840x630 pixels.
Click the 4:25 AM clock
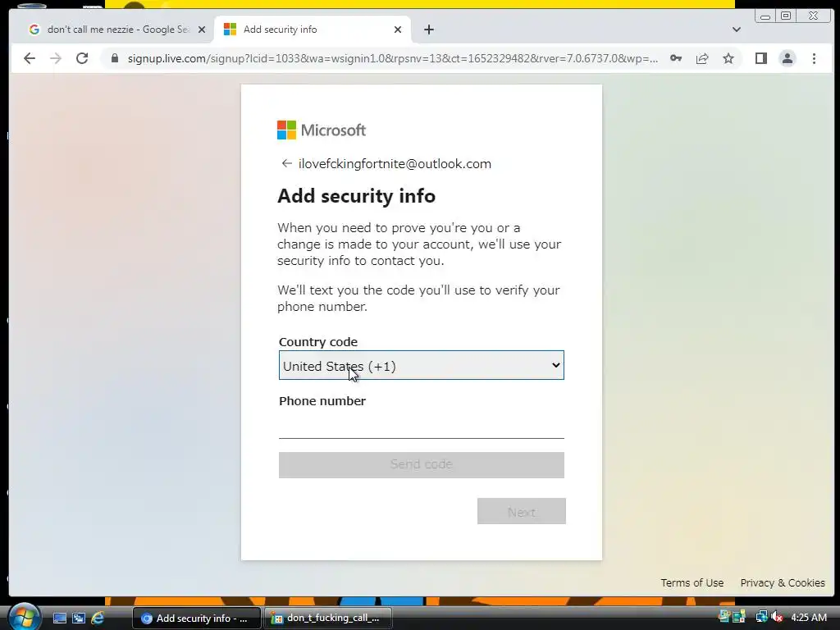point(808,618)
